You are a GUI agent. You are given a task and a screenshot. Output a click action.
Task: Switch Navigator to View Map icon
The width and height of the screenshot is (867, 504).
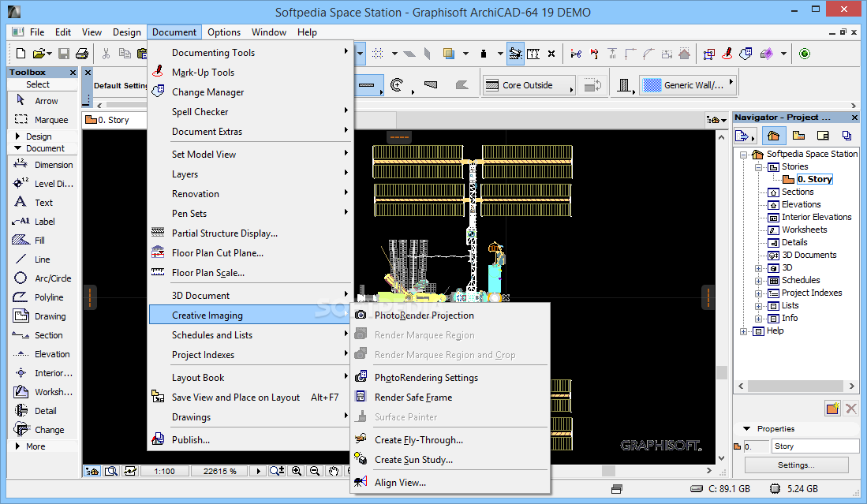[x=798, y=136]
